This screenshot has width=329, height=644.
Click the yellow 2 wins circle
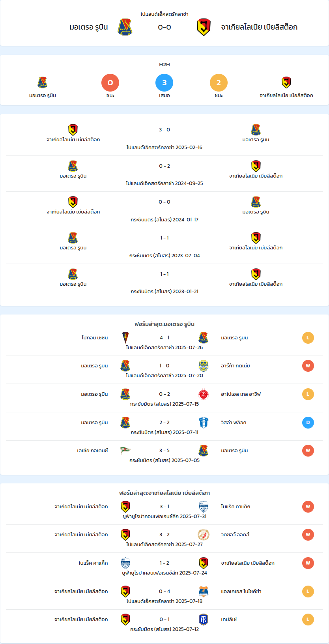219,82
